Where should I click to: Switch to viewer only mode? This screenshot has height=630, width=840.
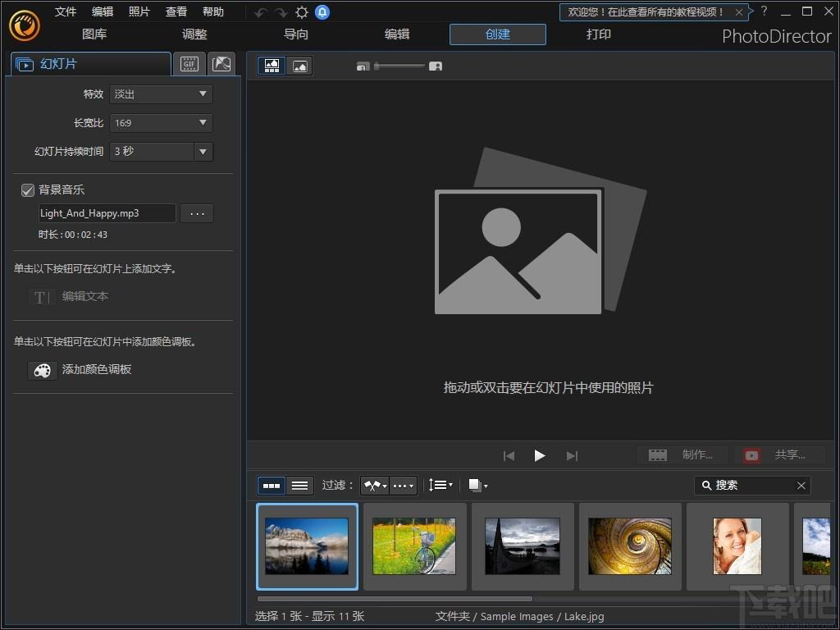click(x=299, y=66)
